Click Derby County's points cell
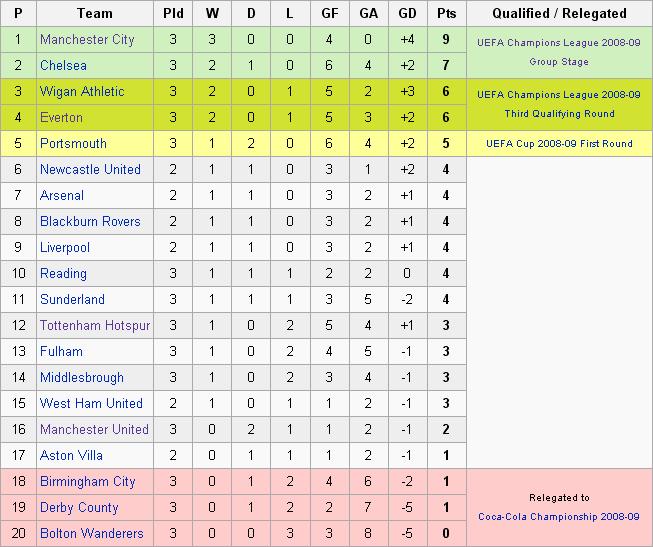This screenshot has width=653, height=547. point(446,507)
